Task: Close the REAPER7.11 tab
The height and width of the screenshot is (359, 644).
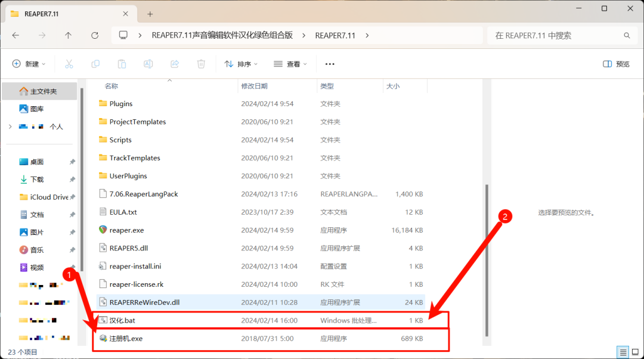Action: click(126, 14)
